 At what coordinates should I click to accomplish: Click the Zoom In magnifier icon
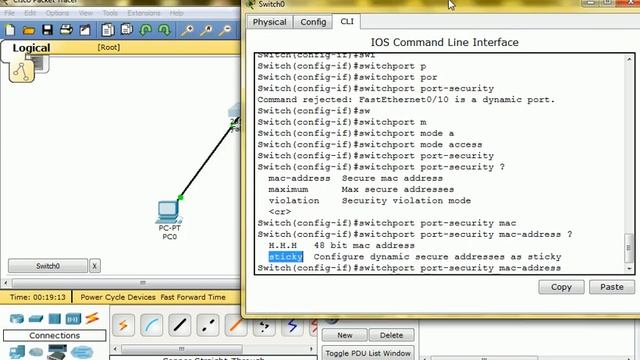point(187,30)
